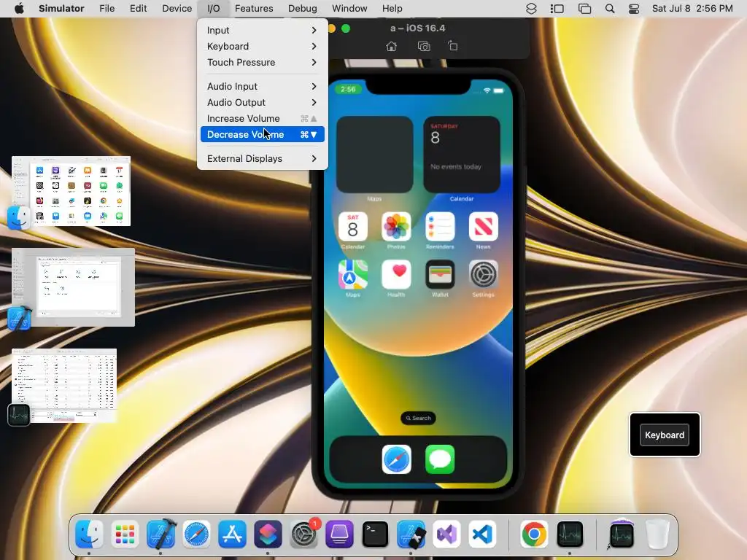
Task: Open the Wallet app on iPhone
Action: point(440,275)
